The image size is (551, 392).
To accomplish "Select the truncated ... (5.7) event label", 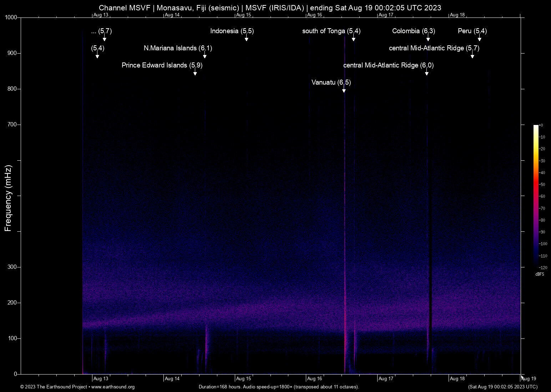I will coord(101,31).
